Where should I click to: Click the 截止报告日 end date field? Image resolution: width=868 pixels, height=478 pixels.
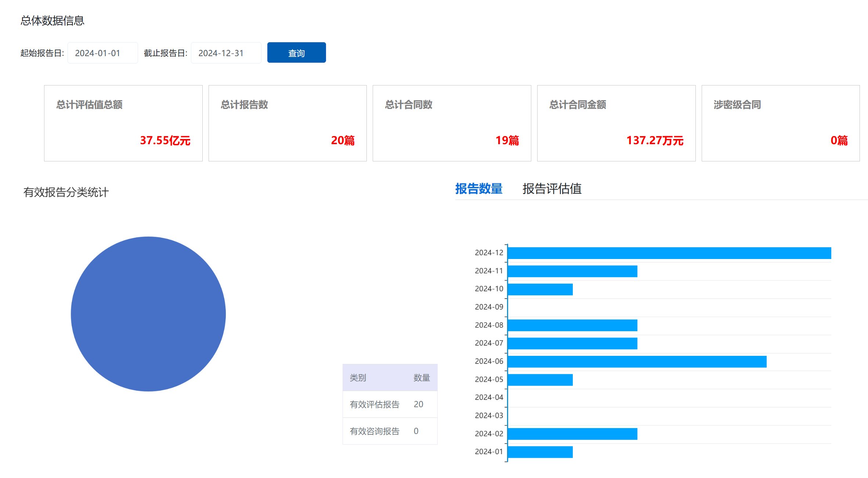pyautogui.click(x=226, y=53)
